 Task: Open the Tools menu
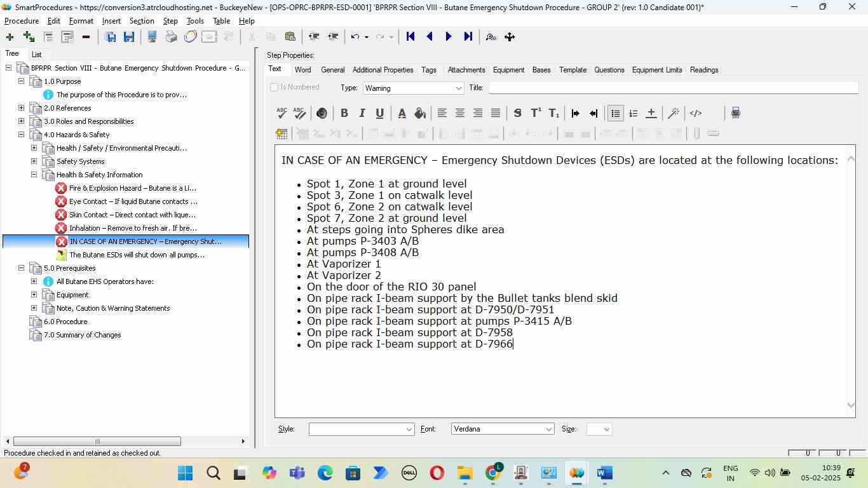tap(195, 21)
